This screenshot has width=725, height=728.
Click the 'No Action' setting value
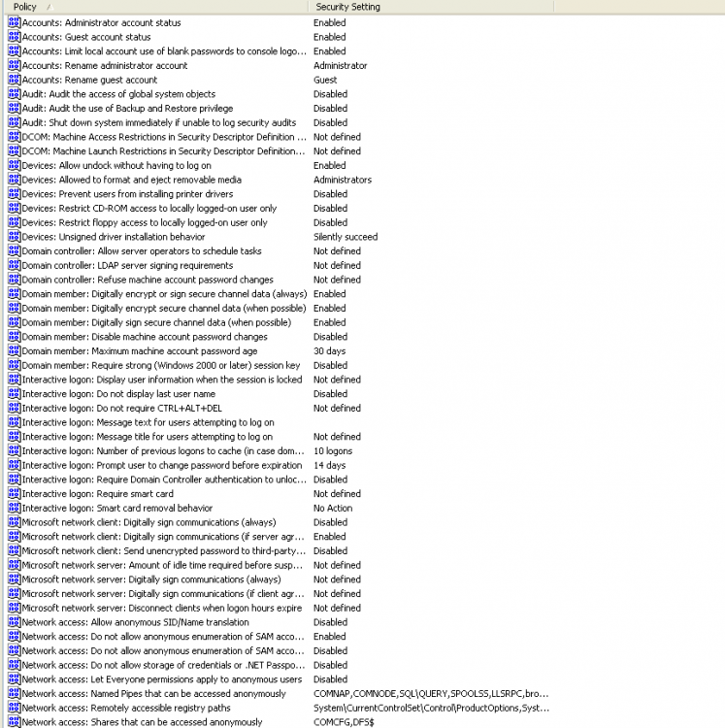[333, 508]
